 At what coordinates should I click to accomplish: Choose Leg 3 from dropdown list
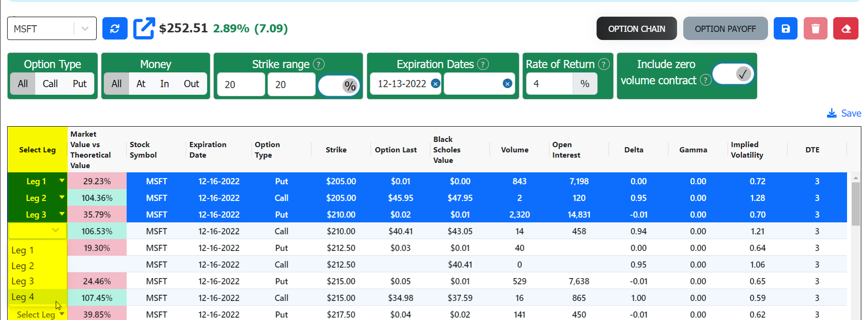38,281
